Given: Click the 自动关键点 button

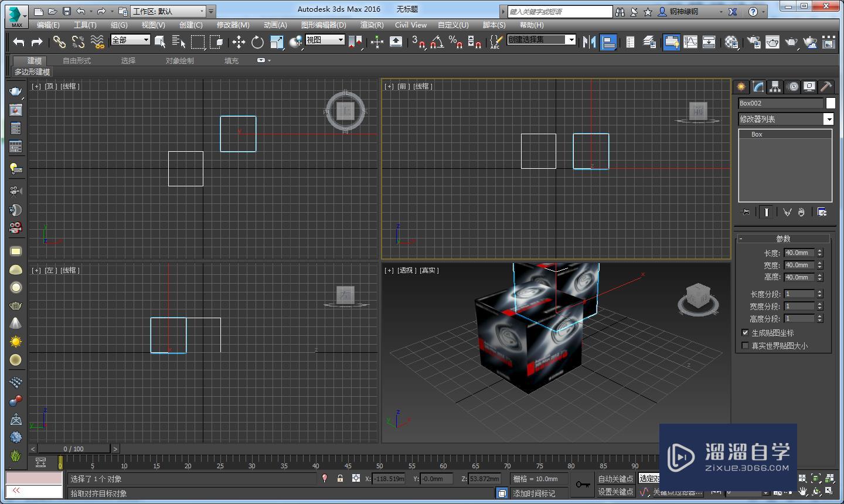Looking at the screenshot, I should pos(615,478).
